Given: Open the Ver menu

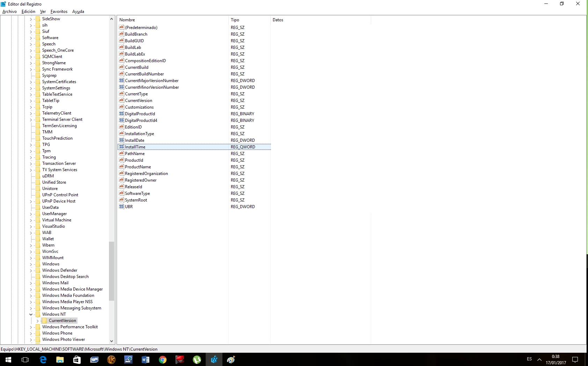Looking at the screenshot, I should pyautogui.click(x=43, y=12).
